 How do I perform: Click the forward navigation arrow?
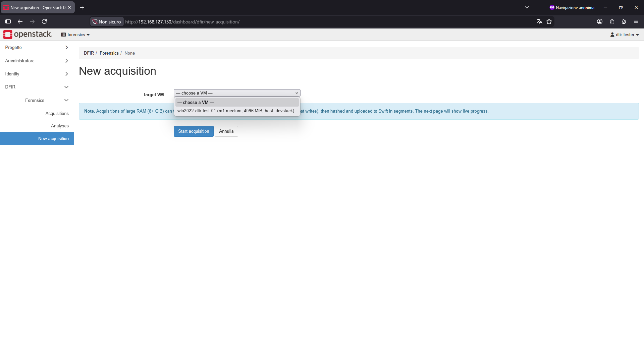(x=32, y=21)
